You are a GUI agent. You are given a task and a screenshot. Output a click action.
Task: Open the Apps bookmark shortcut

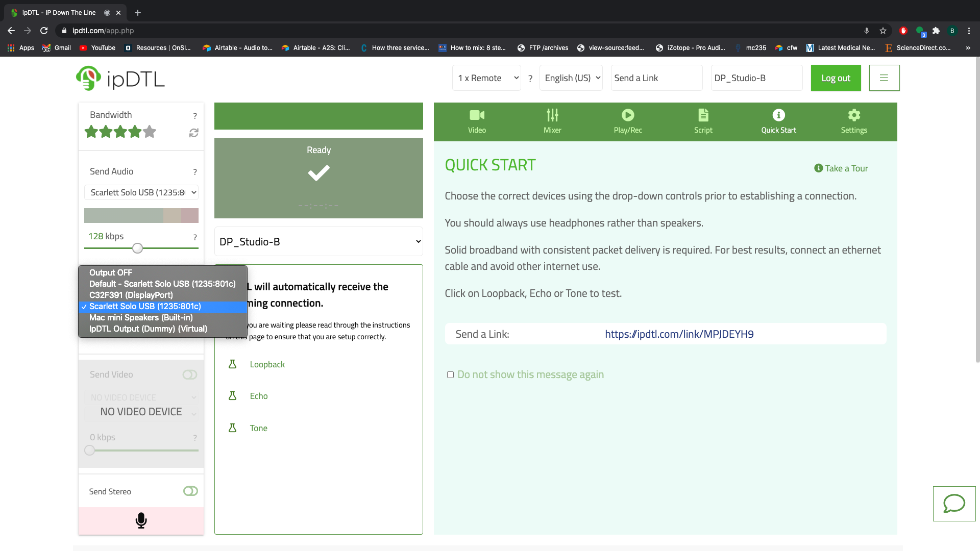pyautogui.click(x=21, y=48)
